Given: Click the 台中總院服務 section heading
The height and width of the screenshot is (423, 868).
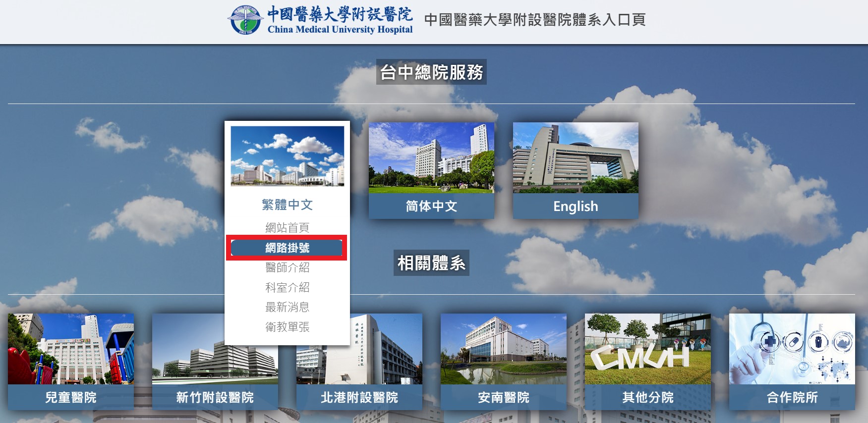Looking at the screenshot, I should pos(431,72).
